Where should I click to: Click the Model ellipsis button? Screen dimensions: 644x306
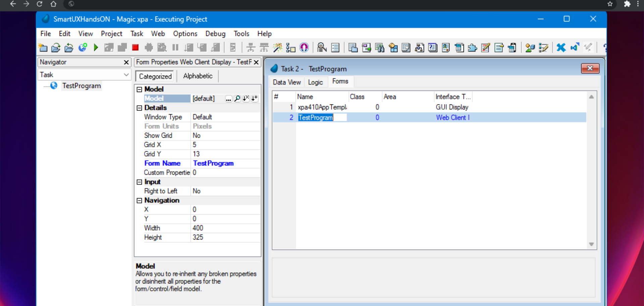pos(228,98)
